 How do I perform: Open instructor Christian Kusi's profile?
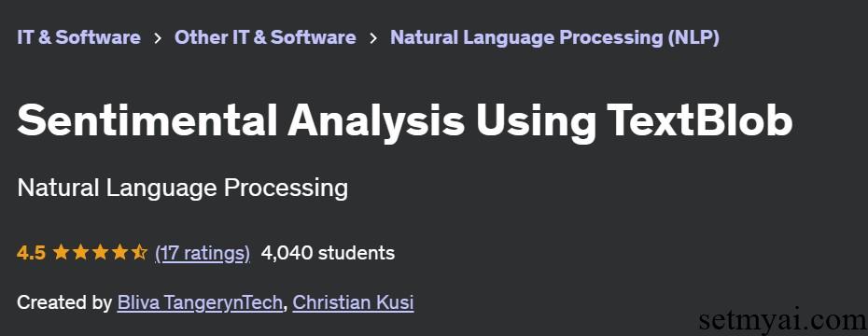coord(353,302)
